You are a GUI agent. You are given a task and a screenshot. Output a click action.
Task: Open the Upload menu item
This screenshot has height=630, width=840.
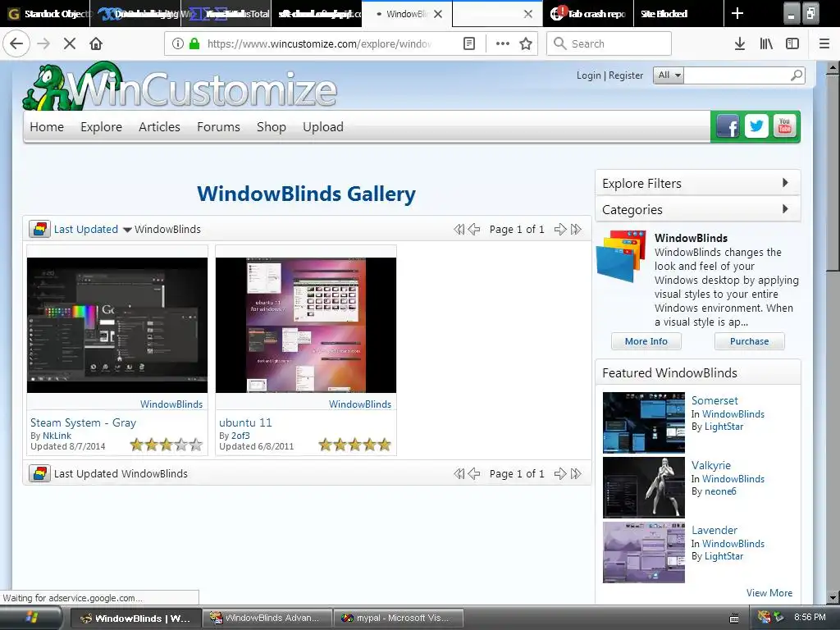pyautogui.click(x=323, y=127)
